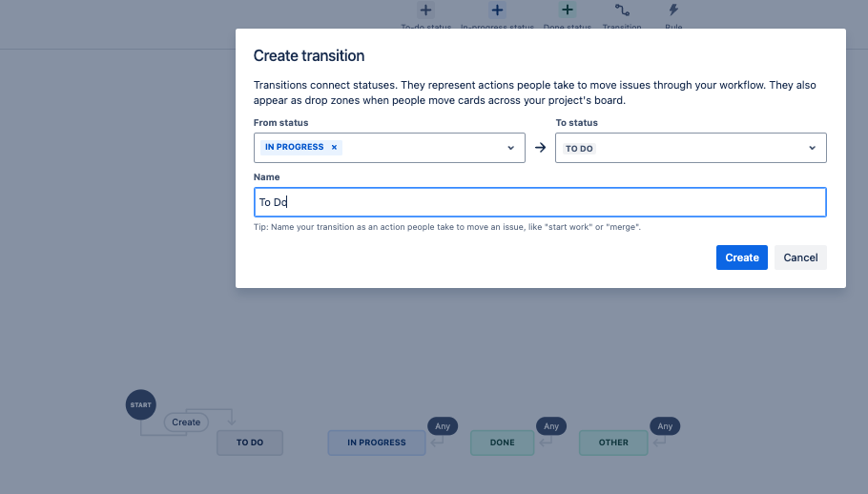This screenshot has height=494, width=868.
Task: Click the TO DO value in To status
Action: [579, 148]
